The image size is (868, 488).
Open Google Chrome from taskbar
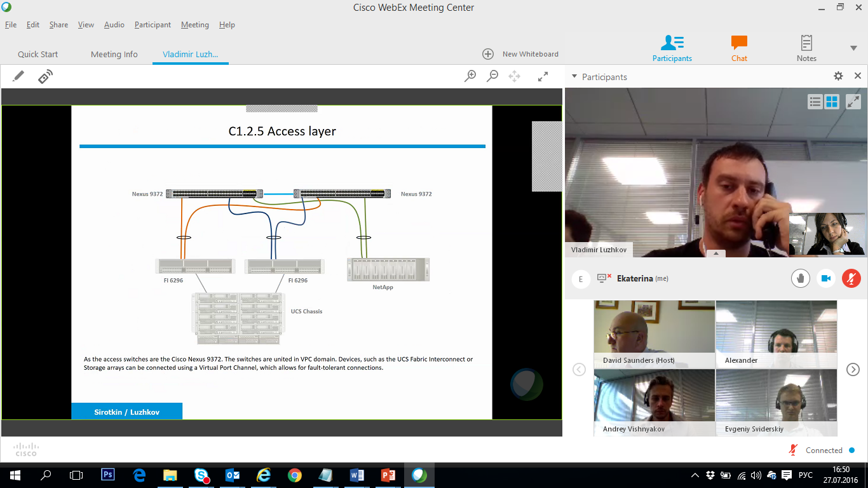point(294,475)
